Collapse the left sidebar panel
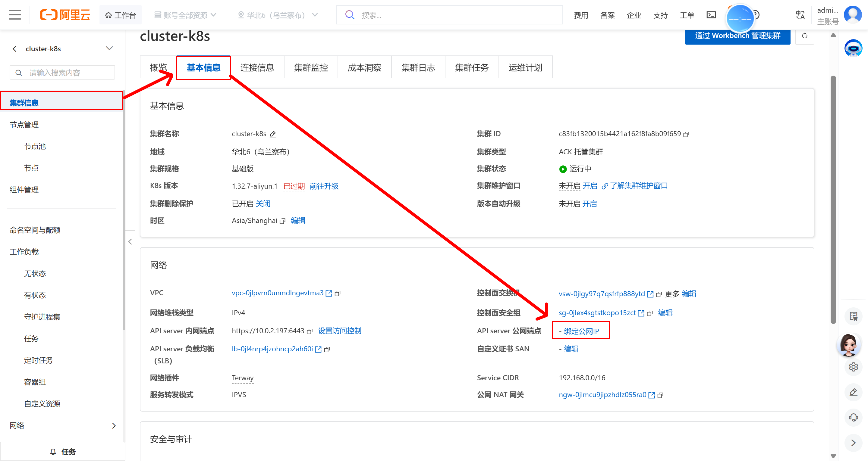 tap(130, 241)
